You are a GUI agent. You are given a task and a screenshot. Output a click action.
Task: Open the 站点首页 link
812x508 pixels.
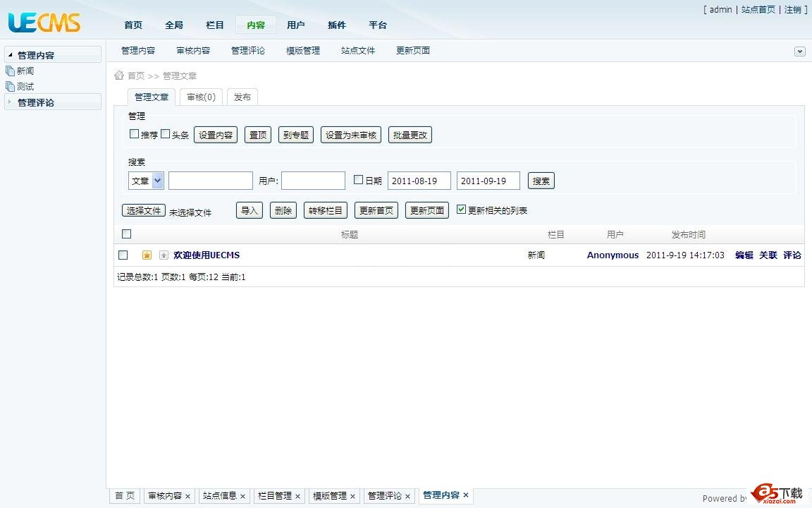tap(758, 9)
